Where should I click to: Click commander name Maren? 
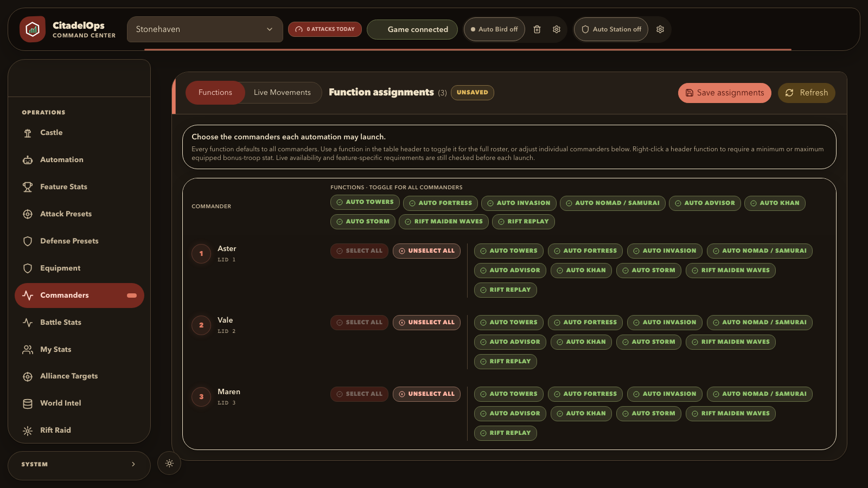click(229, 392)
